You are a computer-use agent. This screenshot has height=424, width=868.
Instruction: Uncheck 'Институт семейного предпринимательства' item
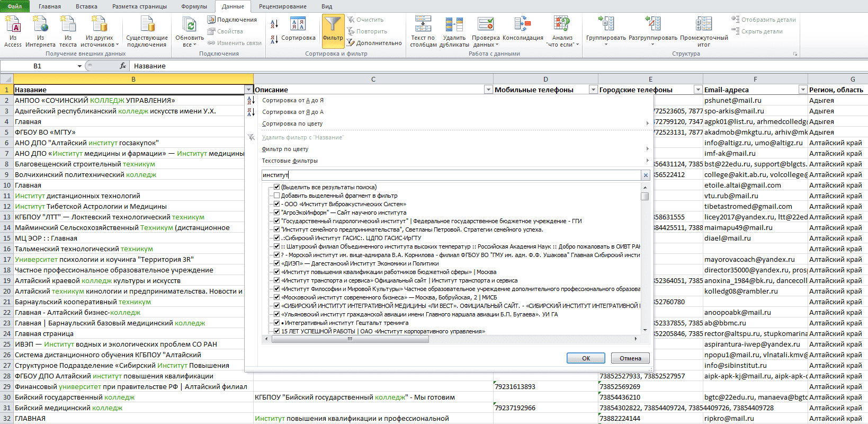276,229
